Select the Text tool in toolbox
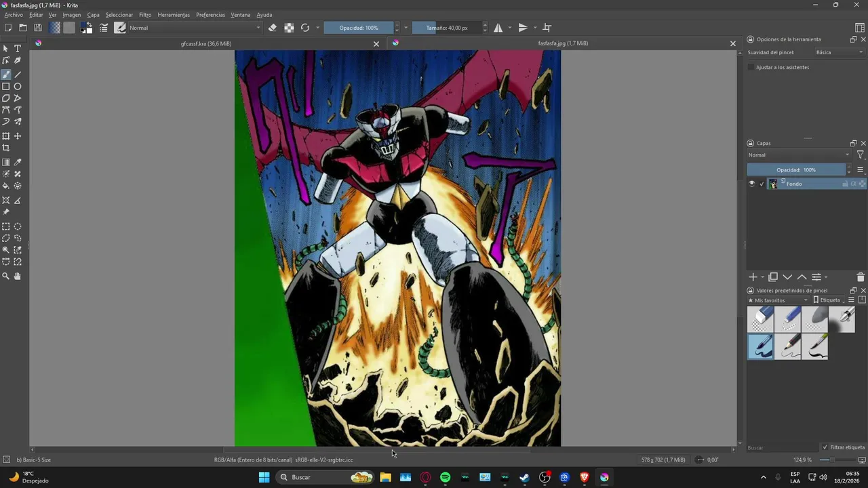 (18, 49)
